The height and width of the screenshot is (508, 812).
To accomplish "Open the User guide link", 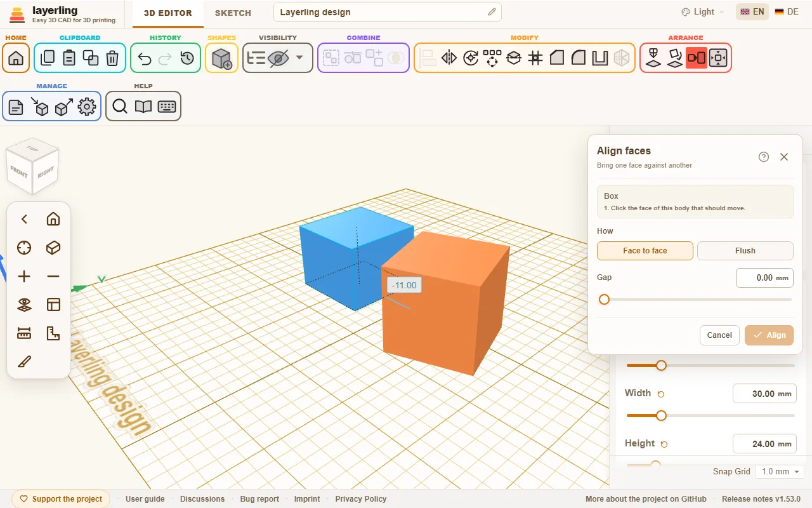I will click(x=145, y=499).
